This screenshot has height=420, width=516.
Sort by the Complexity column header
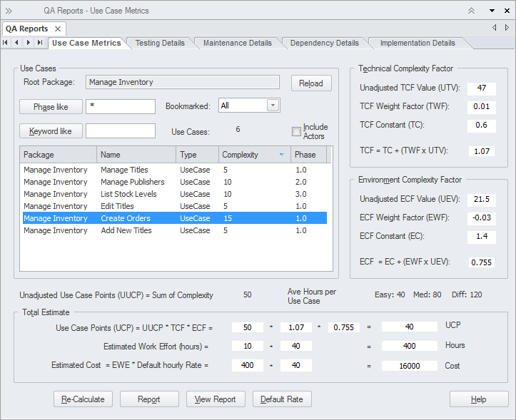253,155
